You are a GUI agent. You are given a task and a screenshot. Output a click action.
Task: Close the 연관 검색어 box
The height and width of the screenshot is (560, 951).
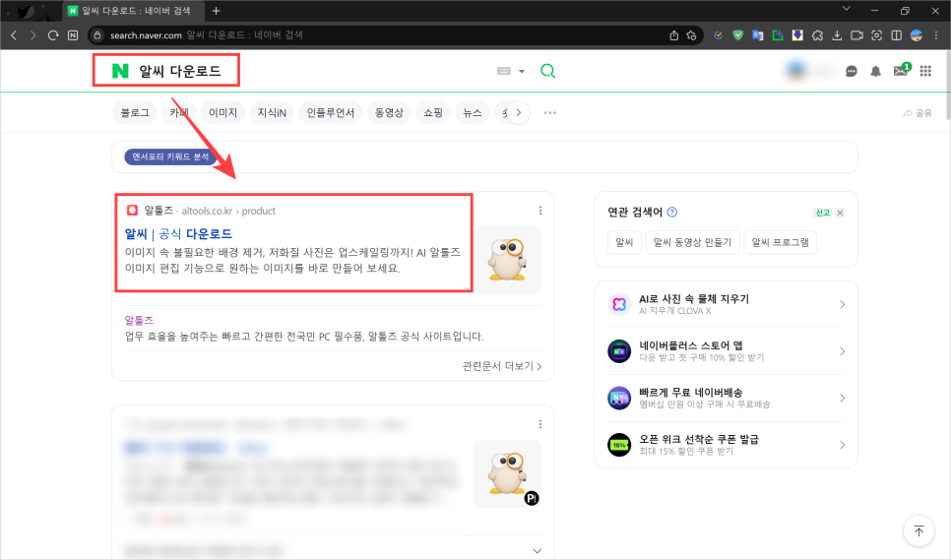tap(840, 213)
